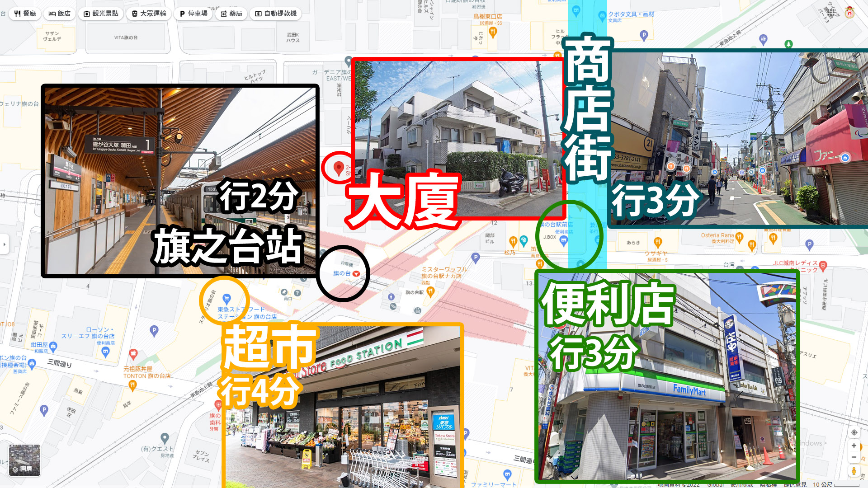This screenshot has width=868, height=488.
Task: Select the ファミリーマート pin at the bottom
Action: pos(507,474)
